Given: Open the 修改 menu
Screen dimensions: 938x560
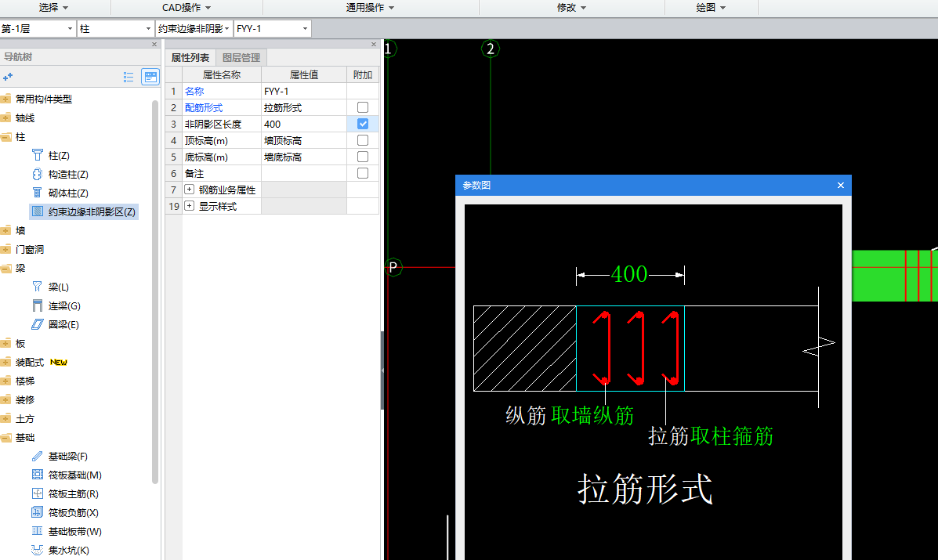Looking at the screenshot, I should coord(571,8).
